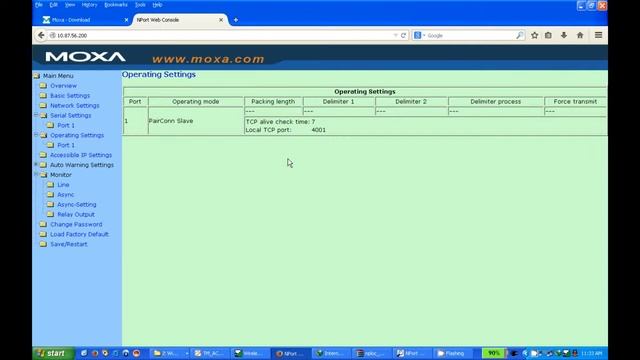
Task: Open Port 1 under Serial Settings
Action: [x=66, y=125]
